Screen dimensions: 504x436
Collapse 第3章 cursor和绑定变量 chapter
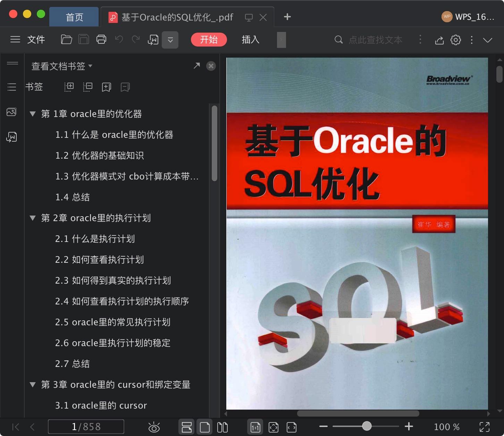click(x=33, y=385)
